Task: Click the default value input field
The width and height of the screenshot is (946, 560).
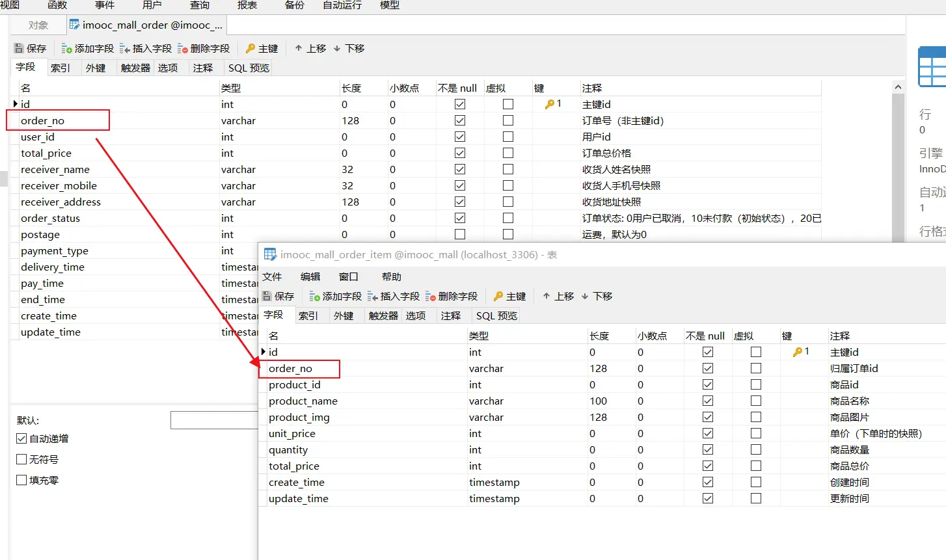Action: tap(215, 420)
